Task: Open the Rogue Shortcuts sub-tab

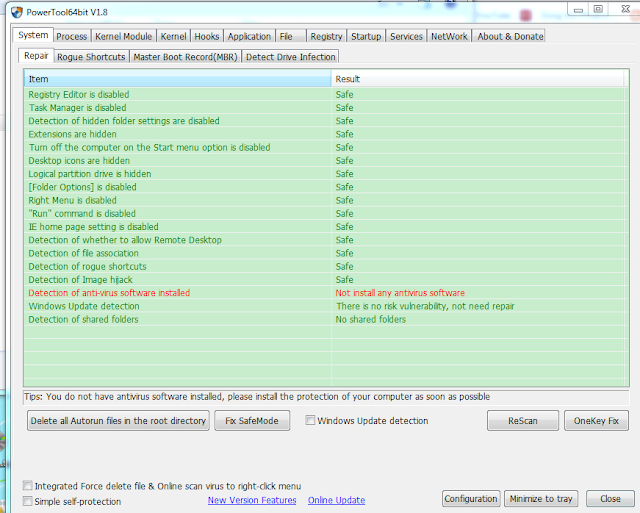Action: (x=91, y=57)
